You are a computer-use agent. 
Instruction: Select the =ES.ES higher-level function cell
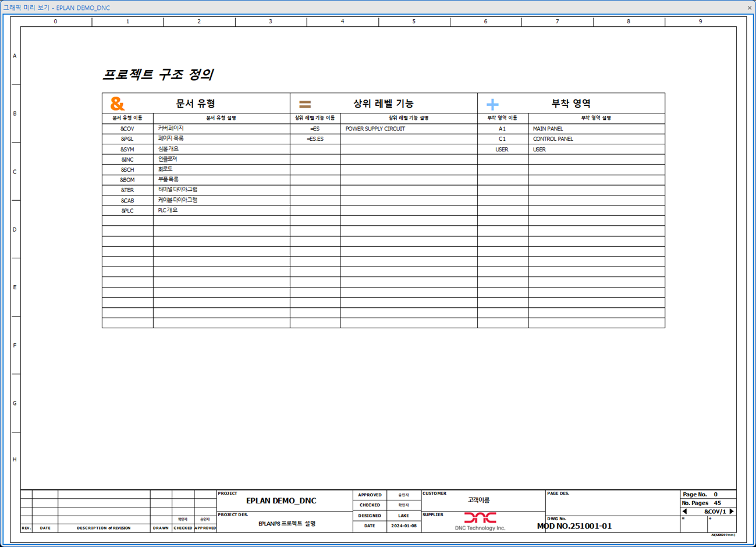click(x=315, y=139)
